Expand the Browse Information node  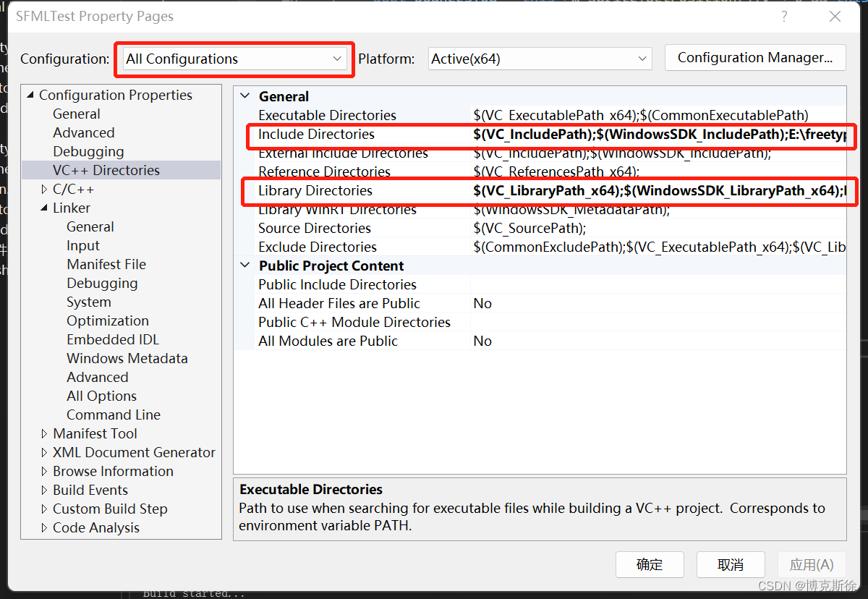pyautogui.click(x=44, y=471)
